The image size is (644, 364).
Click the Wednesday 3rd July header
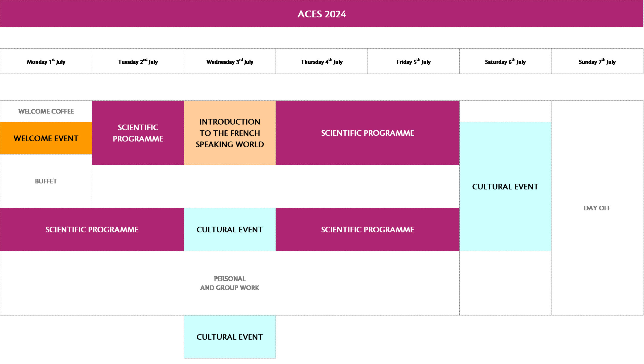pyautogui.click(x=230, y=61)
